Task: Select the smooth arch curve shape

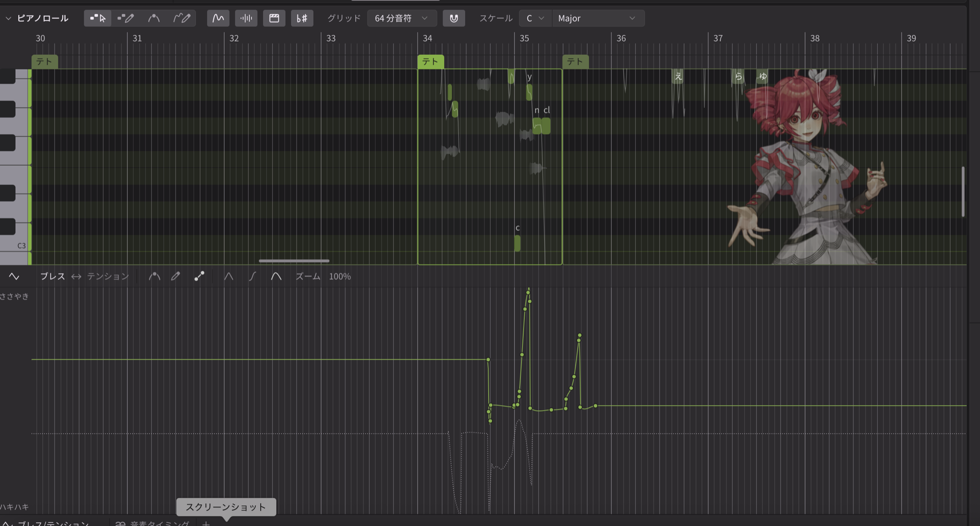Action: click(276, 276)
